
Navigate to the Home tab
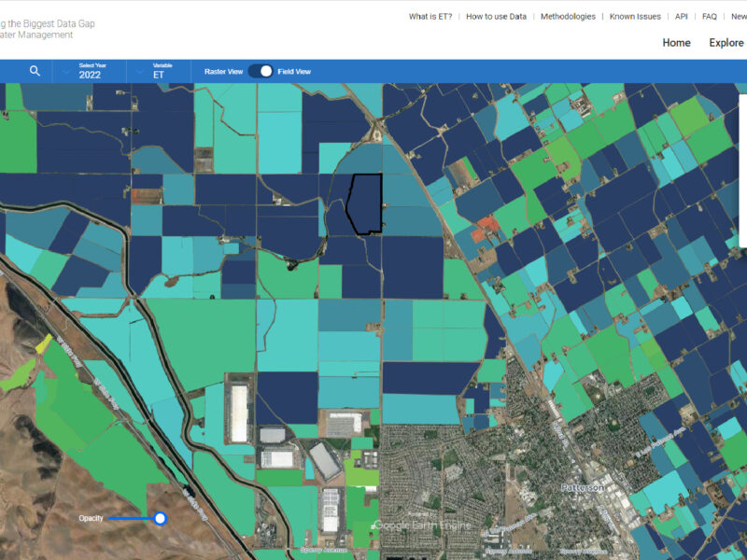click(x=676, y=43)
